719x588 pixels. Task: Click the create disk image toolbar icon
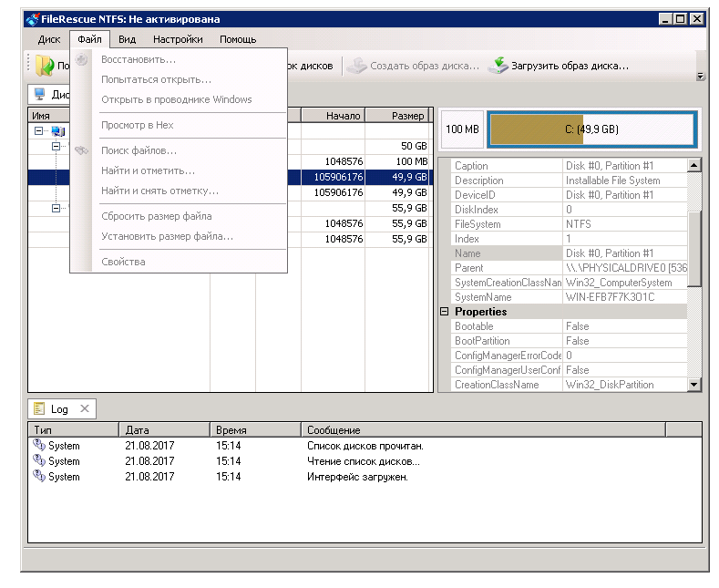(x=357, y=66)
